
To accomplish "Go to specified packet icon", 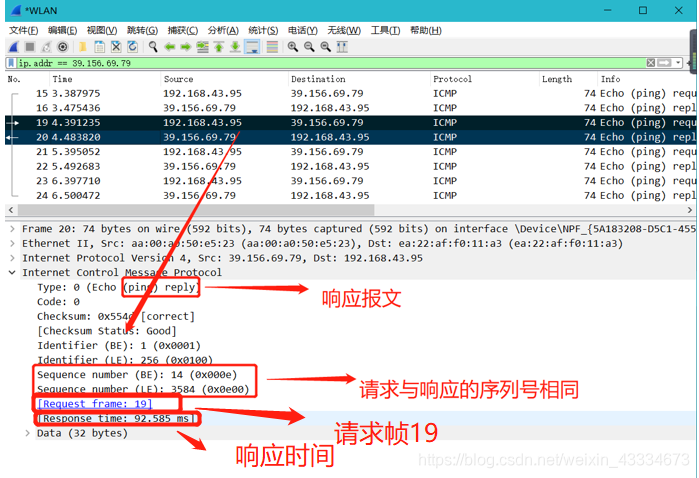I will [x=202, y=47].
